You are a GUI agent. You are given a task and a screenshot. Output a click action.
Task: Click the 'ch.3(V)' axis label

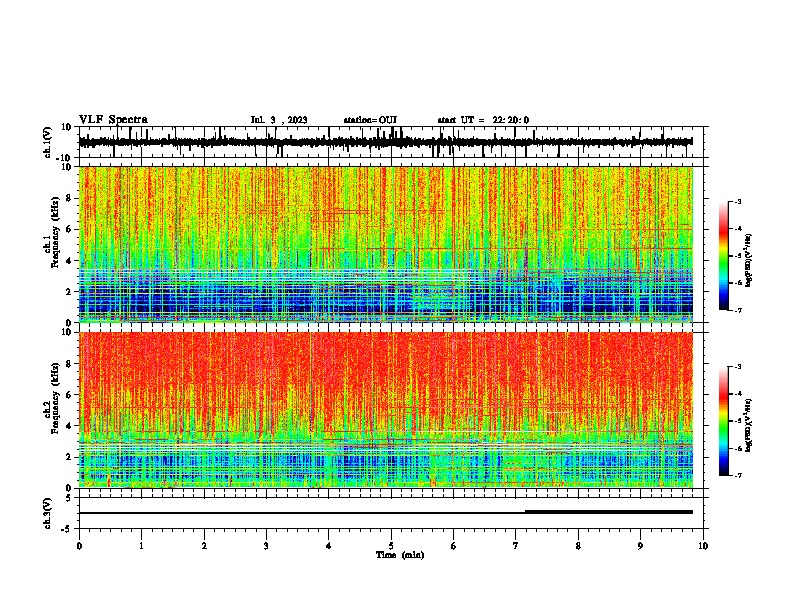coord(48,513)
